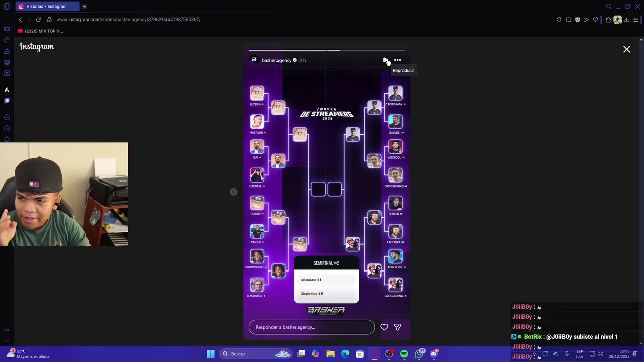Click the page scrollbar up arrow
Image resolution: width=644 pixels, height=362 pixels.
pyautogui.click(x=641, y=40)
